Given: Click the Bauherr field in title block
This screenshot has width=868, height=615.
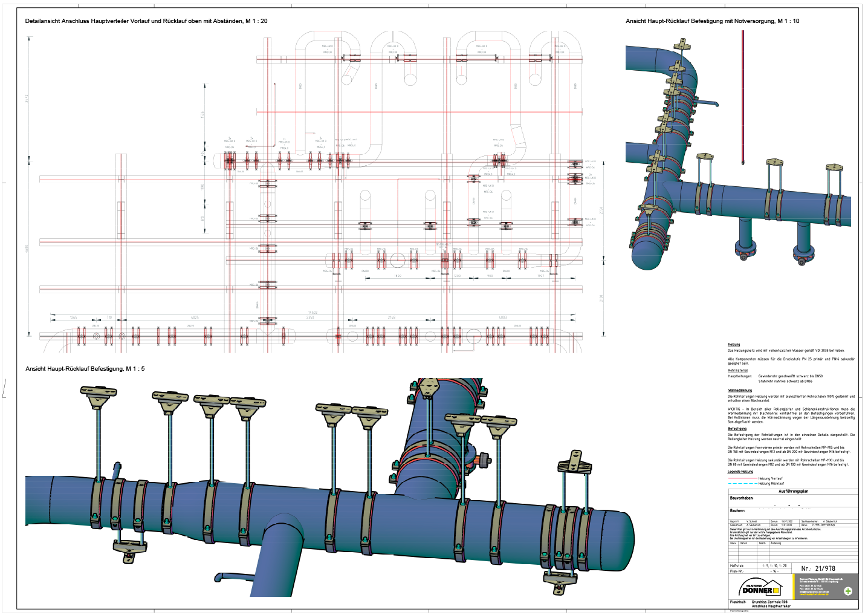Looking at the screenshot, I should point(737,511).
